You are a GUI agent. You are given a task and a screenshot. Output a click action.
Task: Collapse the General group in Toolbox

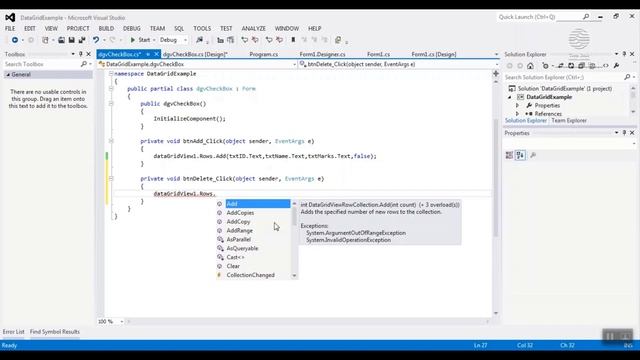8,75
